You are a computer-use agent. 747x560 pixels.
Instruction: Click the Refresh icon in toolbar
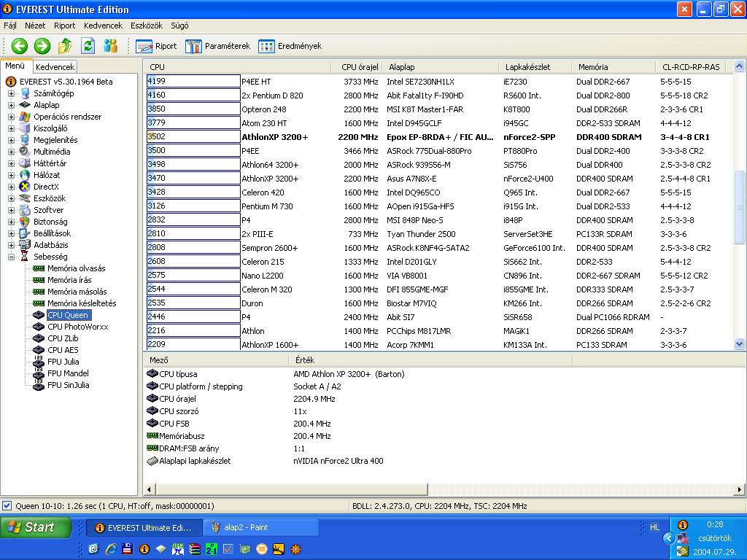click(88, 46)
